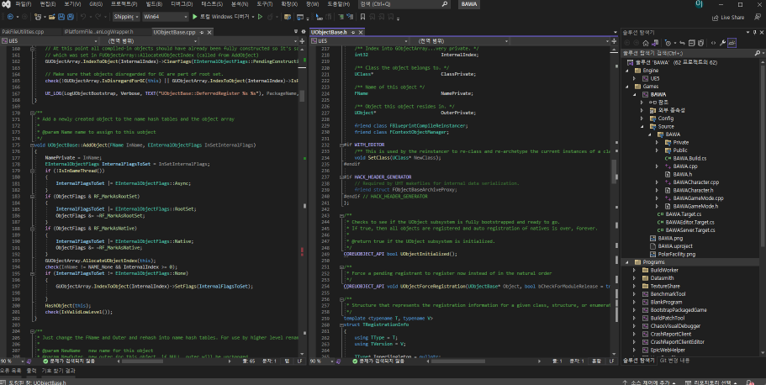Image resolution: width=766 pixels, height=385 pixels.
Task: Click the split editor icon in left pane
Action: [x=302, y=41]
